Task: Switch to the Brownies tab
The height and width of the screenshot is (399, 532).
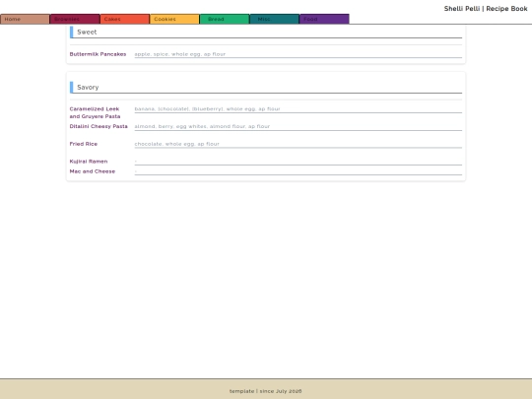Action: point(75,19)
